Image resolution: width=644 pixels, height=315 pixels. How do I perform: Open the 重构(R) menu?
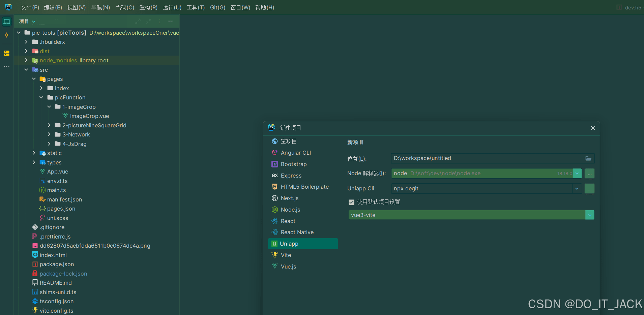coord(148,7)
